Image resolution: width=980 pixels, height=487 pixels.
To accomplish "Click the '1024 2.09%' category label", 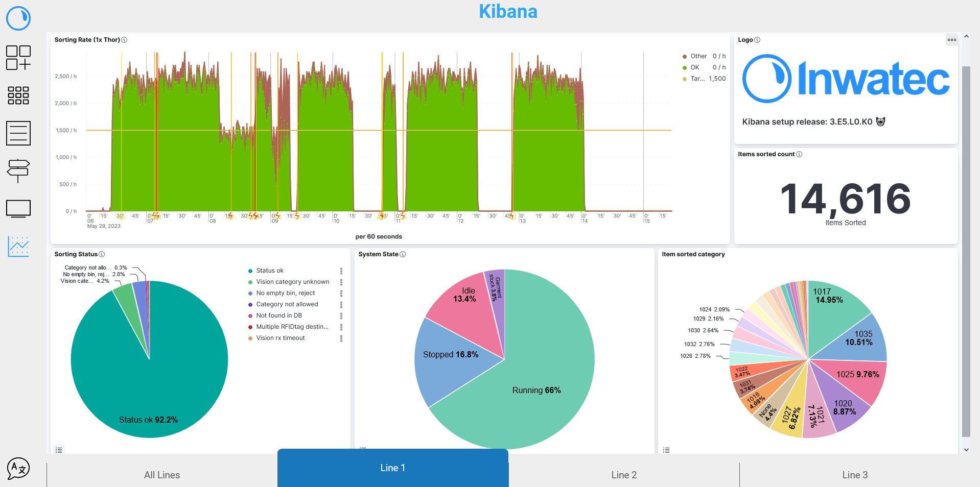I will click(x=714, y=309).
